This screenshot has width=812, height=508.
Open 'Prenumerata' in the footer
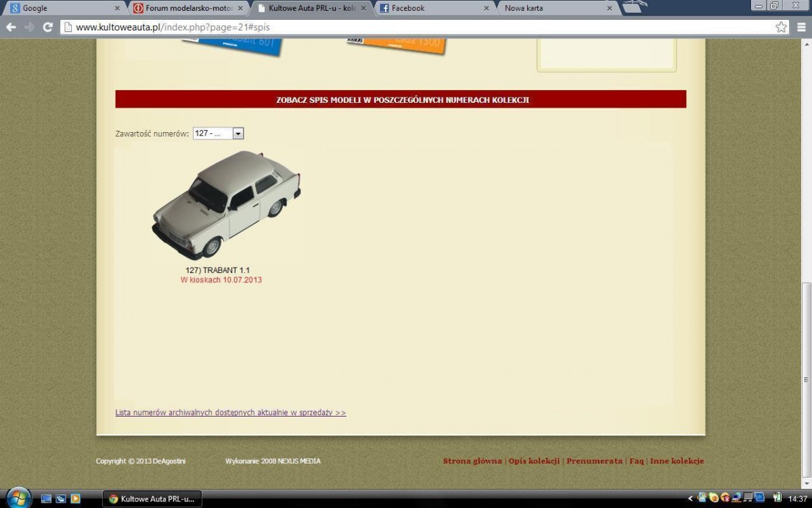coord(594,461)
